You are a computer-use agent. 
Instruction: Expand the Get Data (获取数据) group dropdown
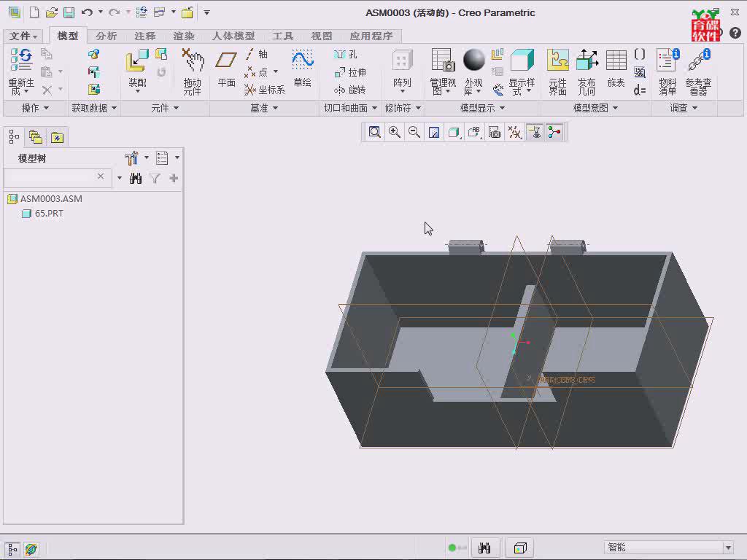pyautogui.click(x=94, y=108)
